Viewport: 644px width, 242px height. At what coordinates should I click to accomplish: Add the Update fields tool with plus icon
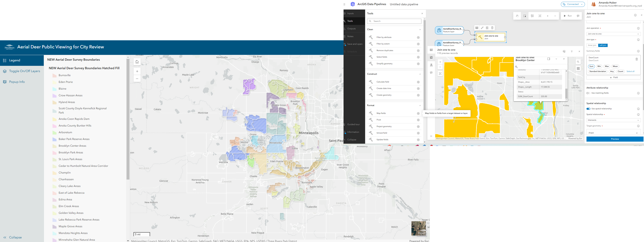(418, 140)
